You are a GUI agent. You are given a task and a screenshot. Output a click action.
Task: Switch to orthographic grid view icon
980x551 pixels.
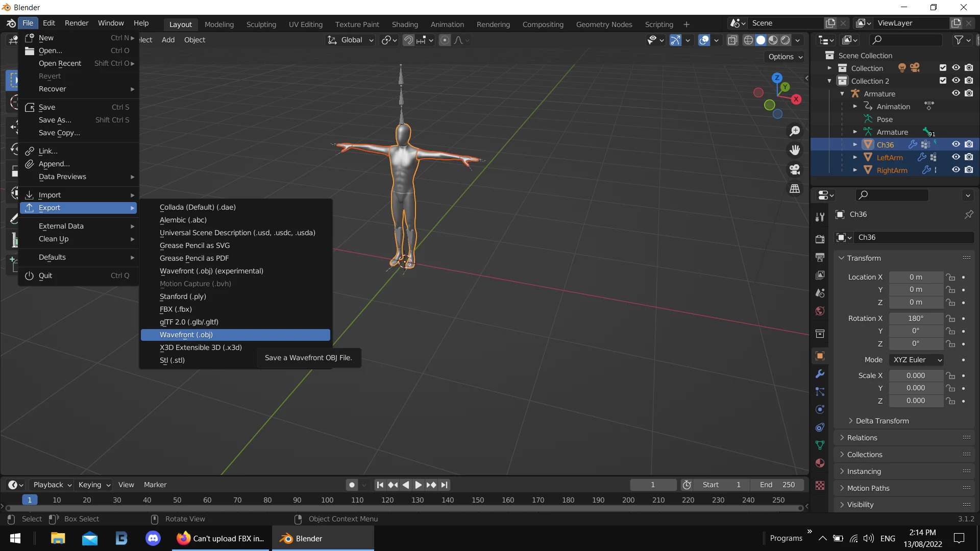(x=795, y=189)
